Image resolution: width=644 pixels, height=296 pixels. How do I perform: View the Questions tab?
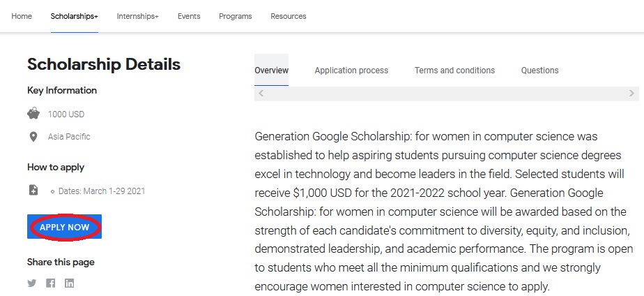(x=539, y=71)
